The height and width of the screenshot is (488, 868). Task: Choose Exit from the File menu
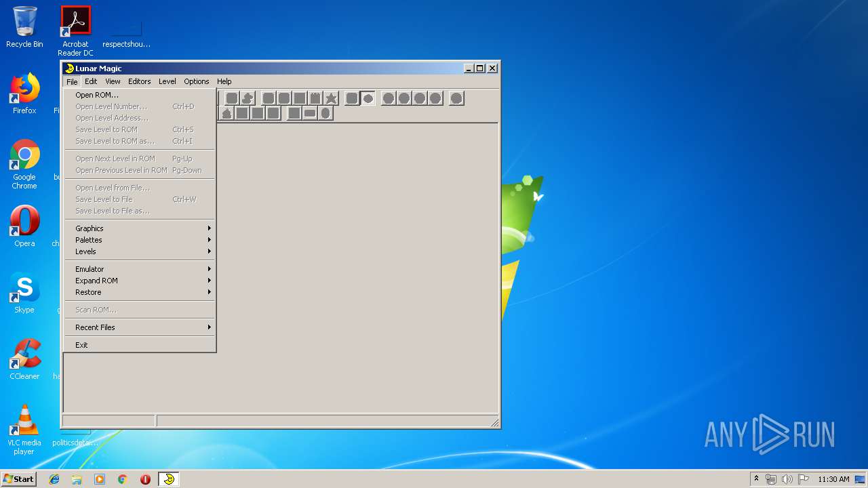tap(140, 345)
